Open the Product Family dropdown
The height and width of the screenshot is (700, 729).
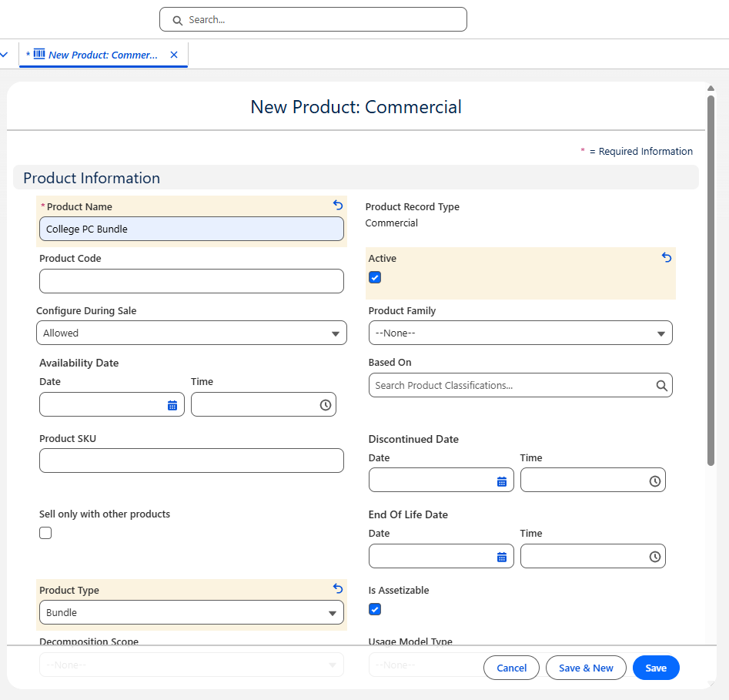point(520,333)
